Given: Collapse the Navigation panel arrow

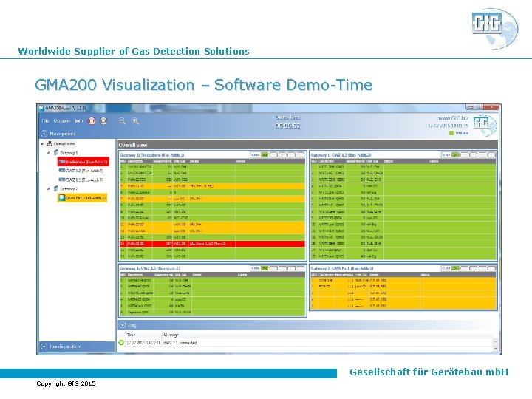Looking at the screenshot, I should pyautogui.click(x=44, y=133).
